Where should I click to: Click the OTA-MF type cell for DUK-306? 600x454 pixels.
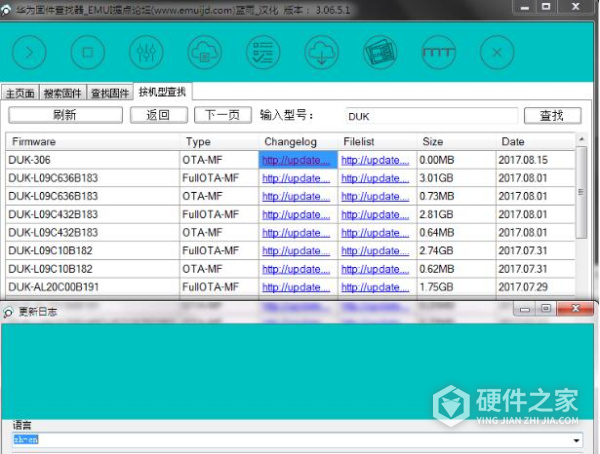[x=219, y=160]
